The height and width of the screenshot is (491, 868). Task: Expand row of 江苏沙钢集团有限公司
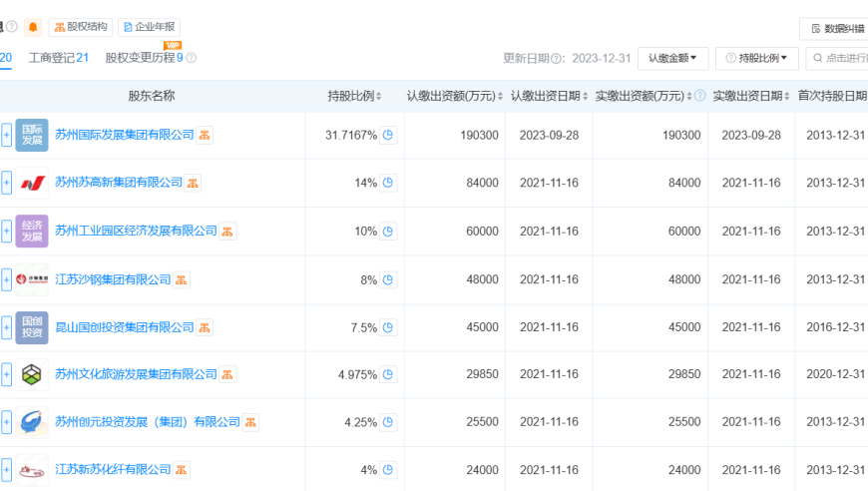7,279
